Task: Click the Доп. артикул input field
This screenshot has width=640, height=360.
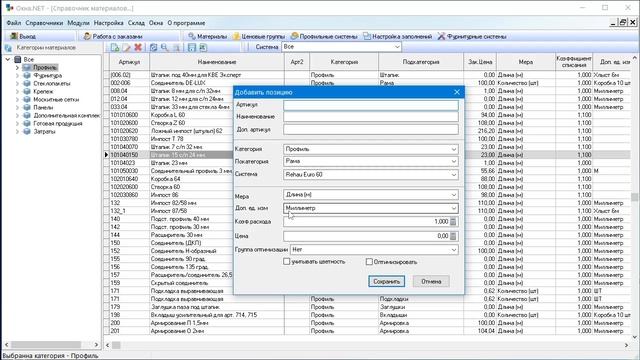Action: click(371, 129)
